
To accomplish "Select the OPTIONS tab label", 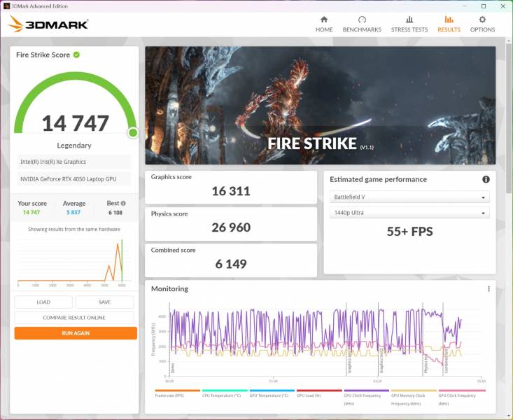I will click(x=482, y=29).
